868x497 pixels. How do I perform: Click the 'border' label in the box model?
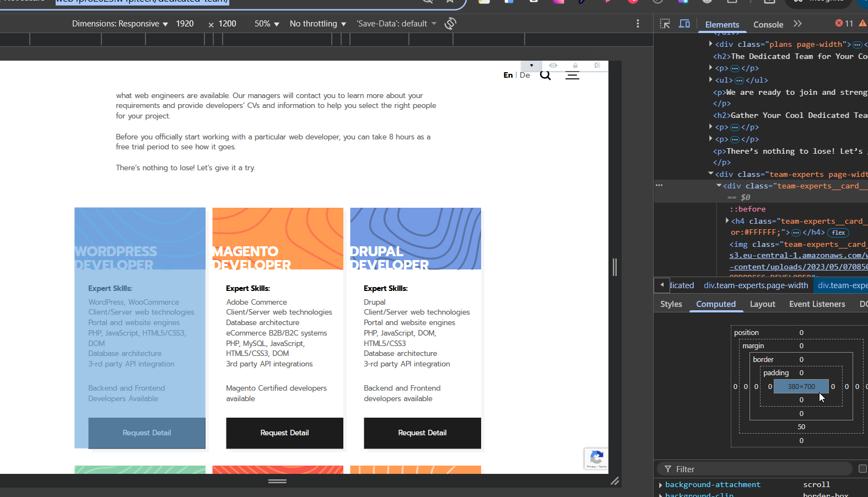763,360
